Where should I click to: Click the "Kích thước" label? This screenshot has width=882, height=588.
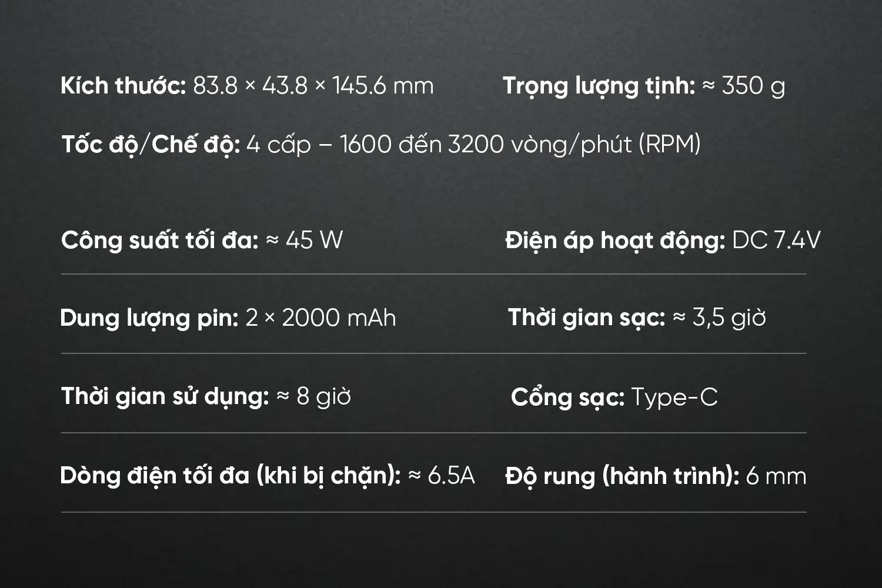(x=123, y=86)
